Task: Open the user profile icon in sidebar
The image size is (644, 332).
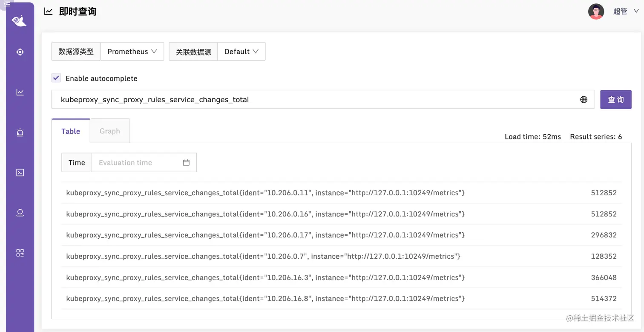Action: coord(20,212)
